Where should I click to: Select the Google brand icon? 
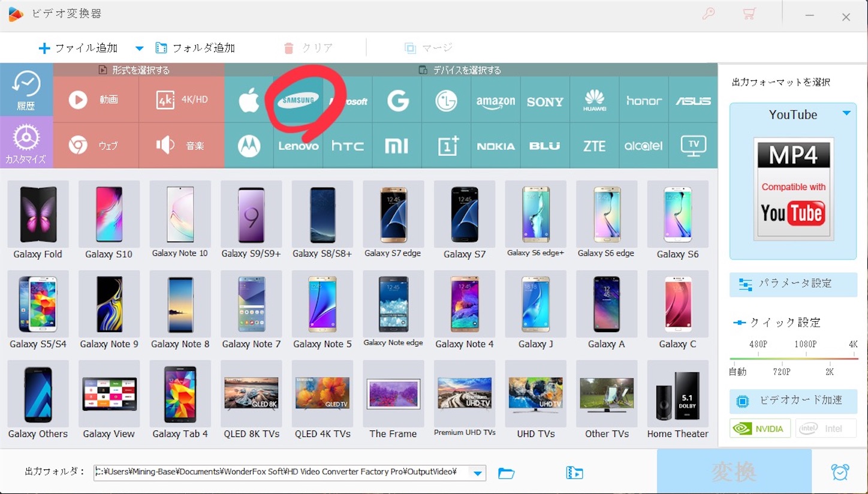coord(397,101)
